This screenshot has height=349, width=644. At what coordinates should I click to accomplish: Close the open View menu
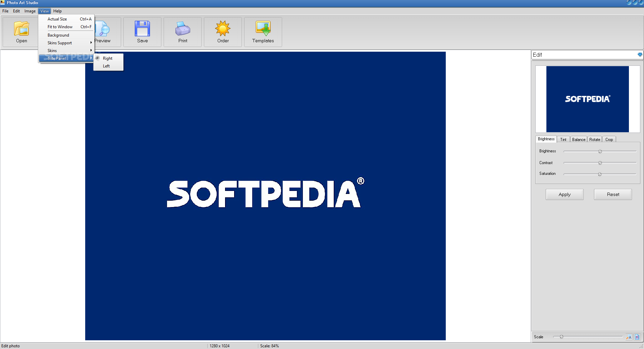coord(44,11)
